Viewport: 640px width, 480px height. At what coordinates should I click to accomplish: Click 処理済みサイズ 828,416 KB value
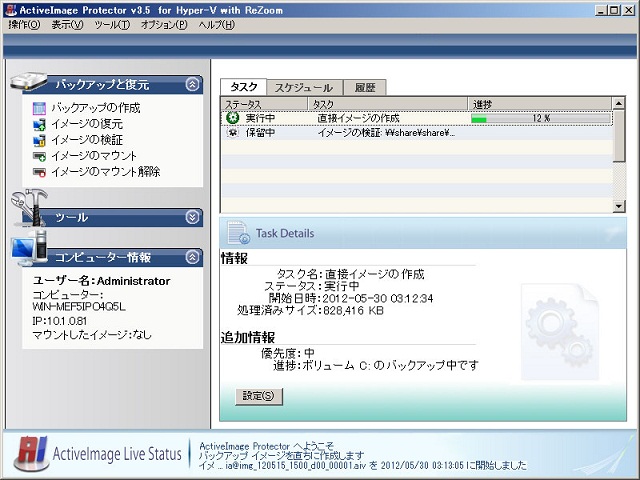click(353, 311)
